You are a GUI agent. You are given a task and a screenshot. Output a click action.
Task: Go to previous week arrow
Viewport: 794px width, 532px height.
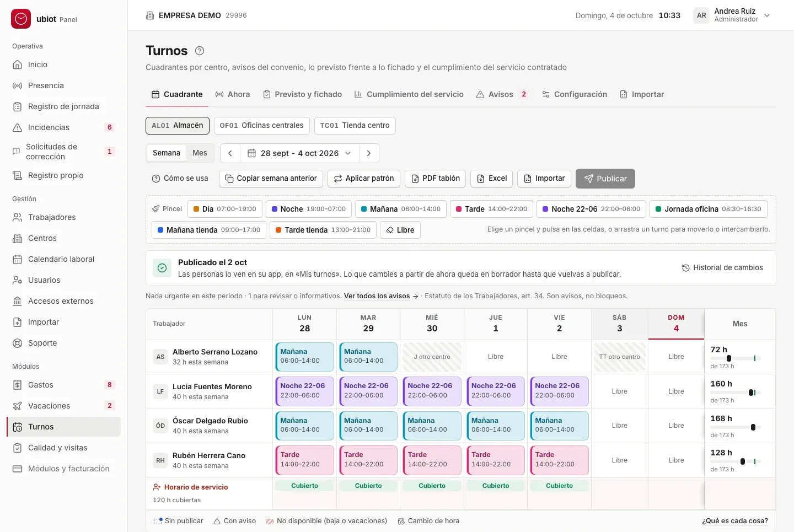230,153
